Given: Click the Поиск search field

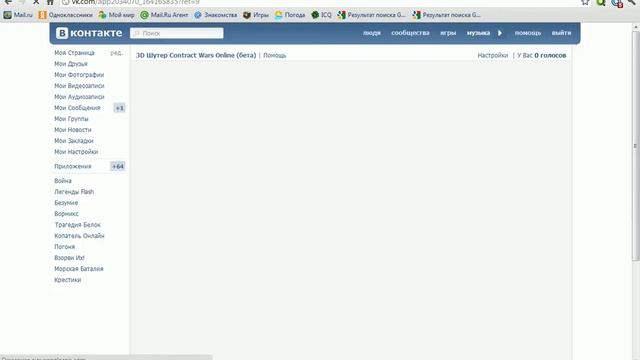Looking at the screenshot, I should (x=177, y=33).
